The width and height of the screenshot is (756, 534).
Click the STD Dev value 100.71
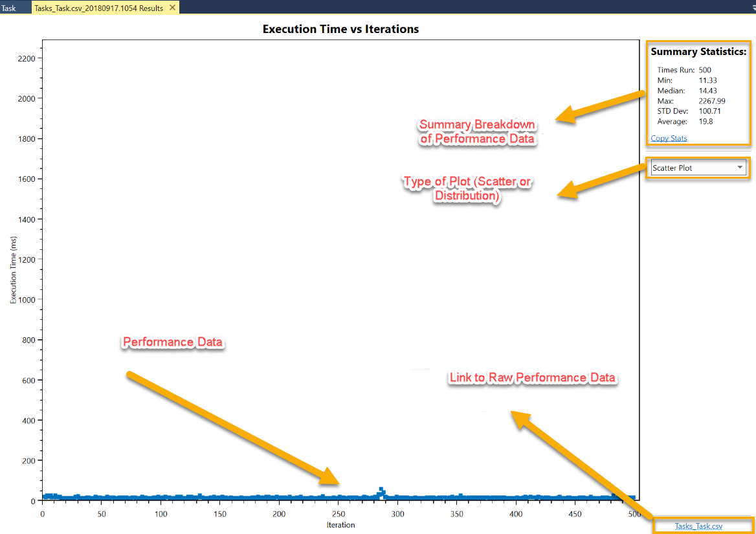[x=709, y=111]
